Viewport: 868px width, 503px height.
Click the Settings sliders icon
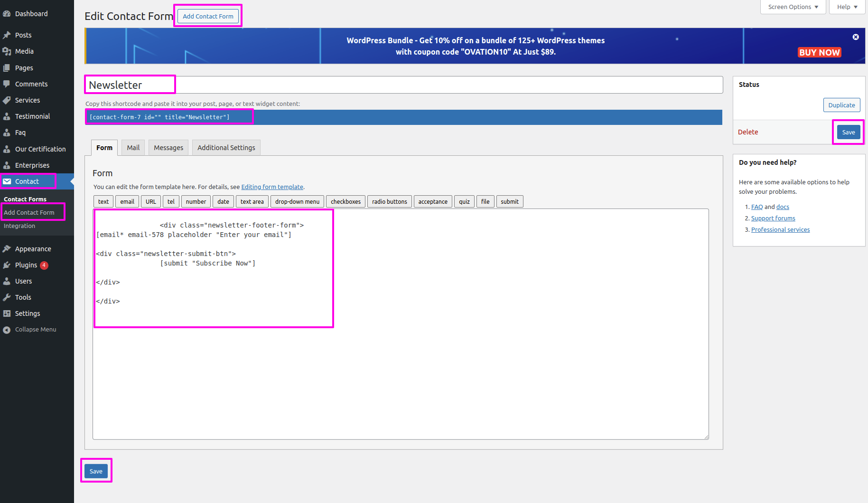(x=7, y=313)
